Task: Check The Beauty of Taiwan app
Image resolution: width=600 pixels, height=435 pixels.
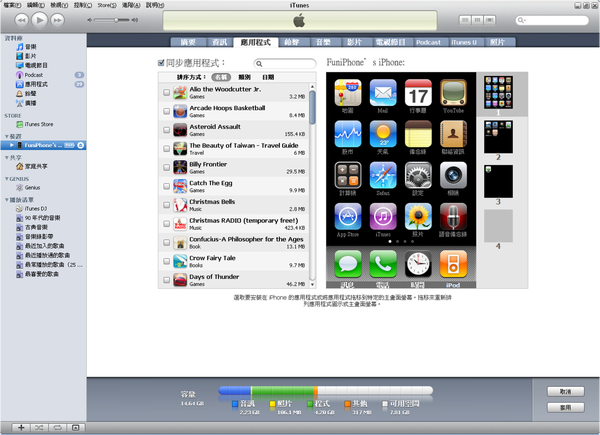Action: (166, 149)
